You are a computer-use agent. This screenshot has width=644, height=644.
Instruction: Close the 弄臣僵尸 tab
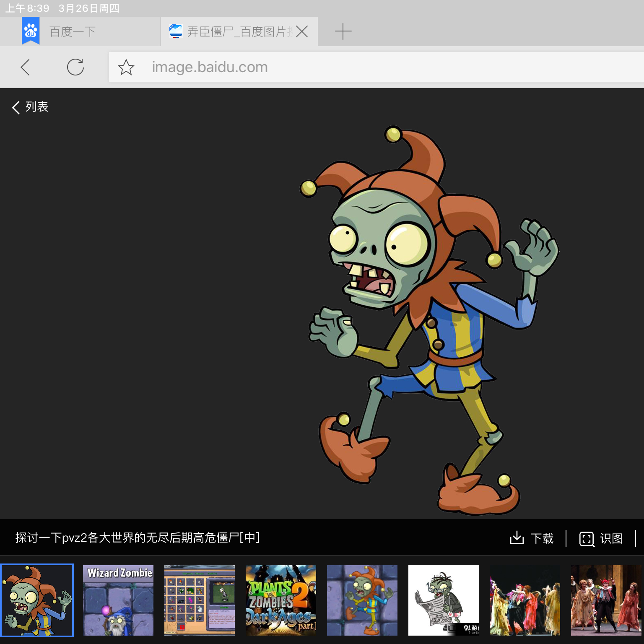(x=302, y=31)
